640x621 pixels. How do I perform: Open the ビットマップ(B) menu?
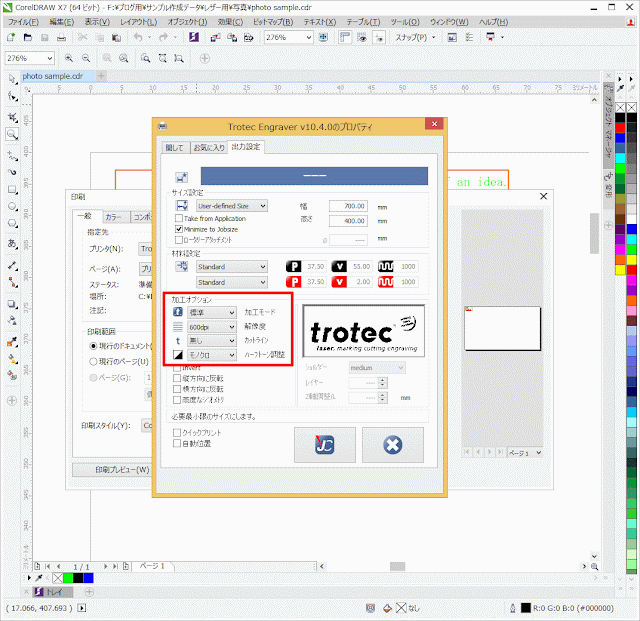pyautogui.click(x=273, y=22)
